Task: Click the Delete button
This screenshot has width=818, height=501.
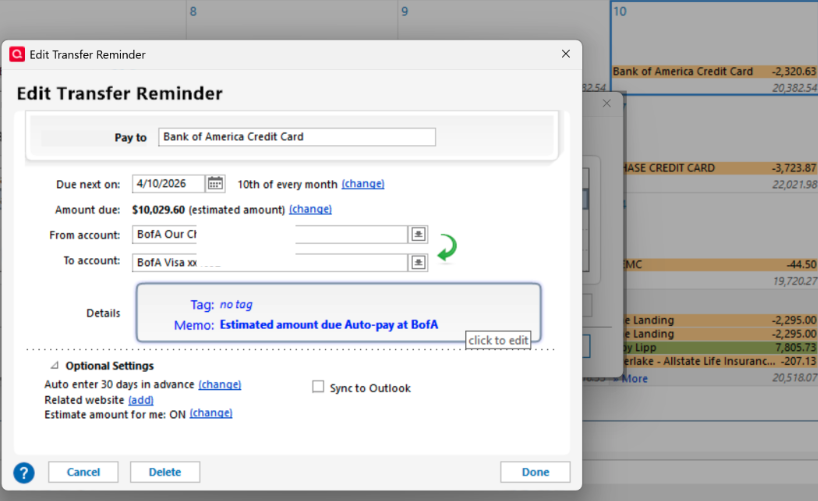Action: [x=165, y=472]
